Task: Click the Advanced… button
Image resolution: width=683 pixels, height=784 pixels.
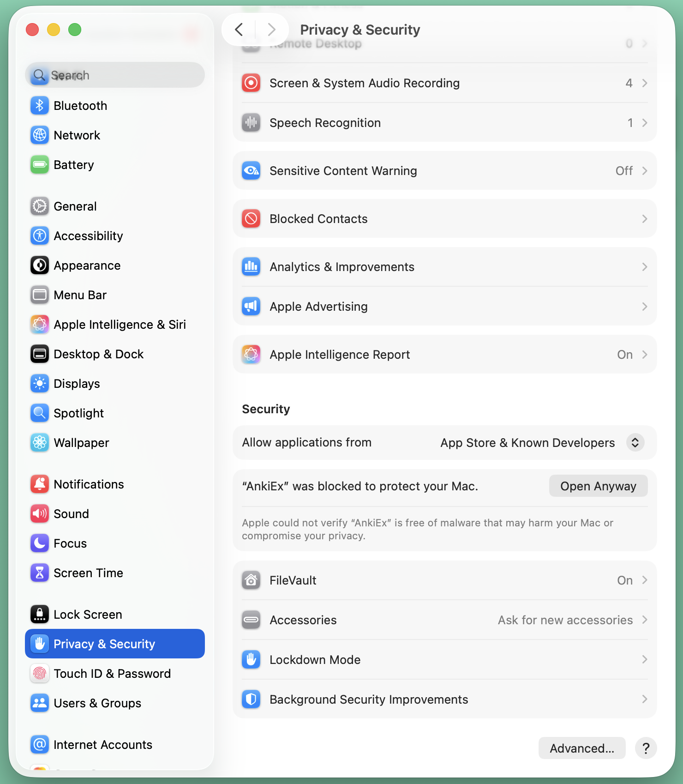Action: coord(582,748)
